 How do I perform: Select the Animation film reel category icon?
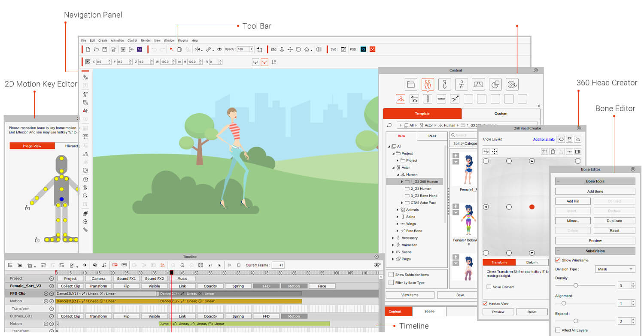[512, 84]
